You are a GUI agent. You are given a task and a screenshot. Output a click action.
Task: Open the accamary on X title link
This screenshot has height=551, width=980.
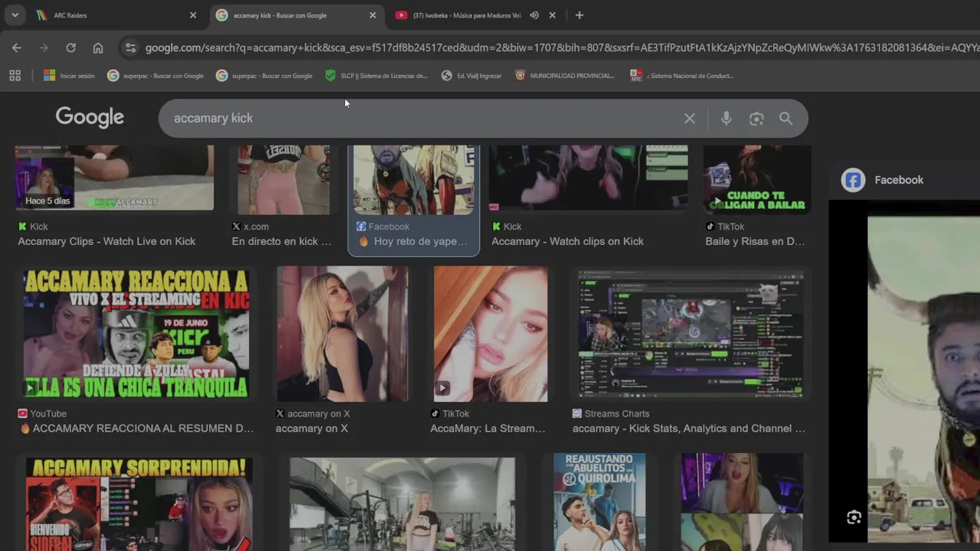312,429
